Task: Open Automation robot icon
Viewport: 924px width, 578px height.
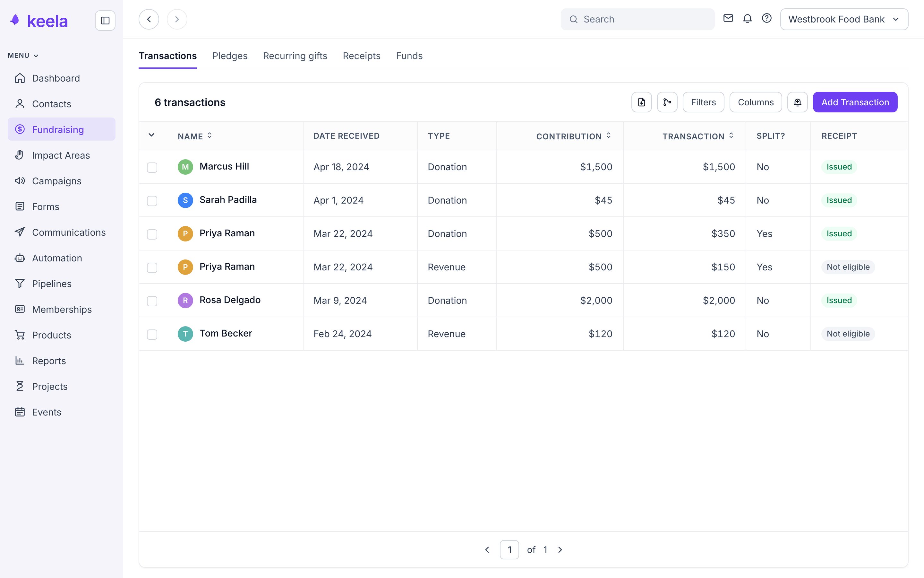Action: pos(20,258)
